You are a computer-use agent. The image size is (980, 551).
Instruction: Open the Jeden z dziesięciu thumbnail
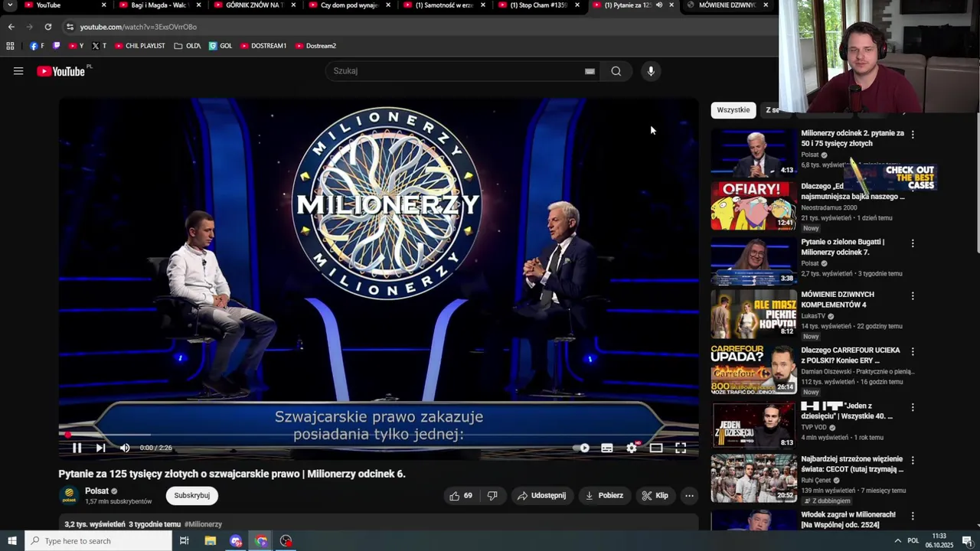point(753,424)
